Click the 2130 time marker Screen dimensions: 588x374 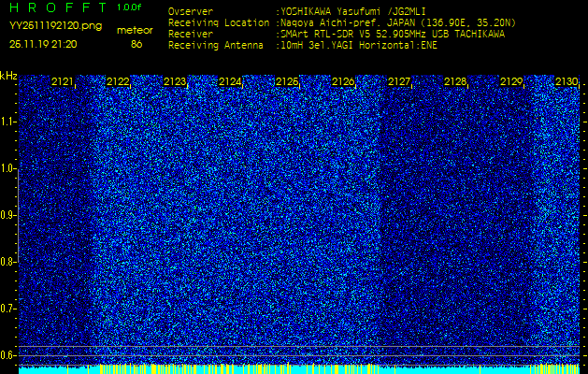tap(567, 81)
